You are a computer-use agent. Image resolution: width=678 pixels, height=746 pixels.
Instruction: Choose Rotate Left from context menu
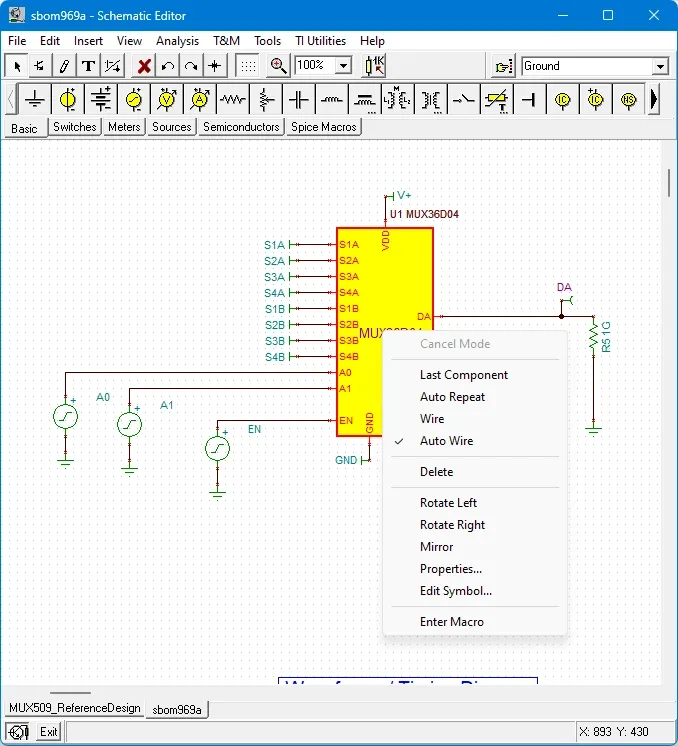point(474,503)
